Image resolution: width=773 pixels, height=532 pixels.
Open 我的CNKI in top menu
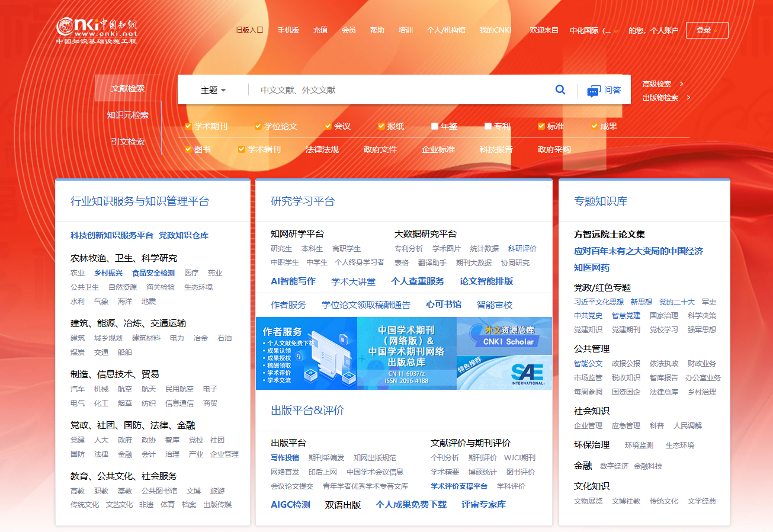click(495, 30)
